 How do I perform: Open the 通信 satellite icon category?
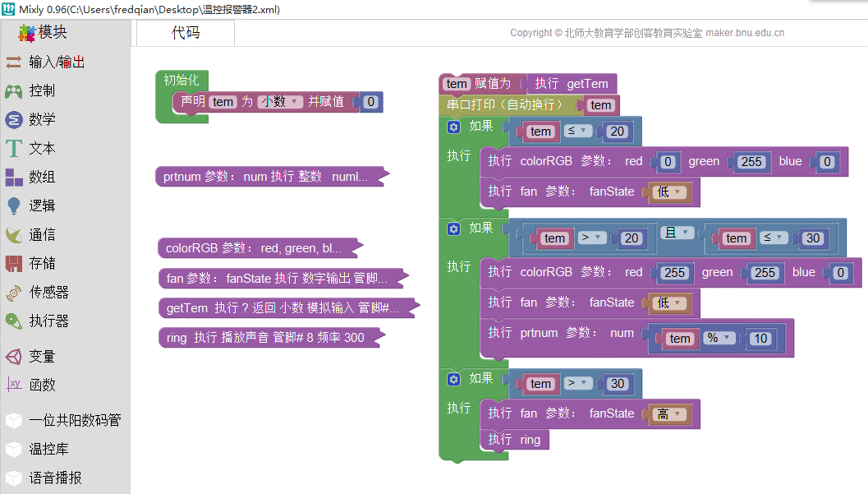pyautogui.click(x=13, y=235)
